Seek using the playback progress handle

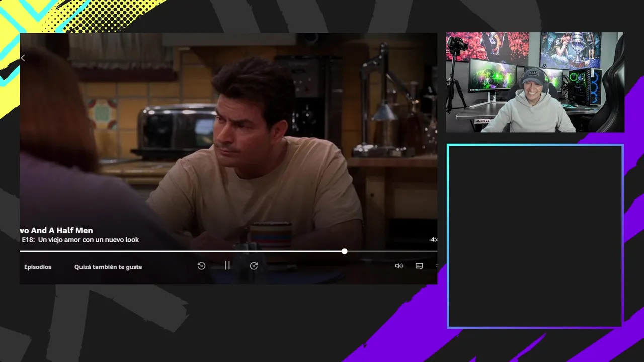coord(344,251)
